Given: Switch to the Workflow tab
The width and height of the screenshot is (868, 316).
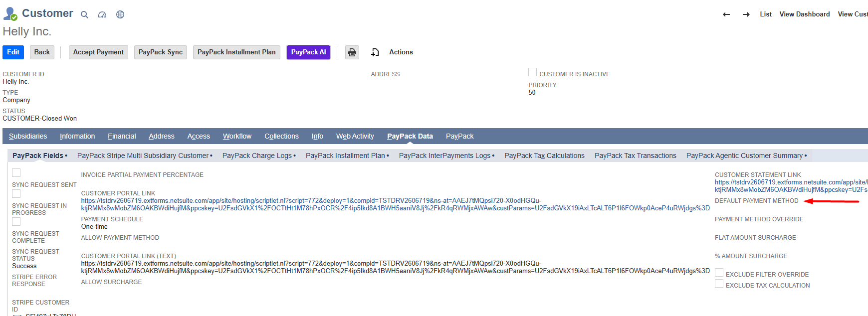Looking at the screenshot, I should tap(237, 136).
